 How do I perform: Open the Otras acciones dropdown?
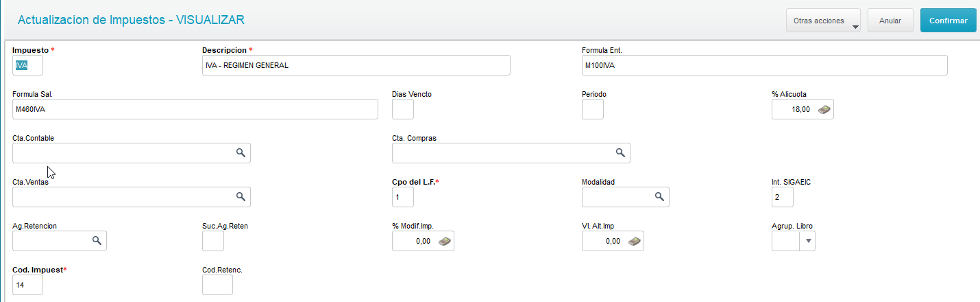pyautogui.click(x=824, y=21)
